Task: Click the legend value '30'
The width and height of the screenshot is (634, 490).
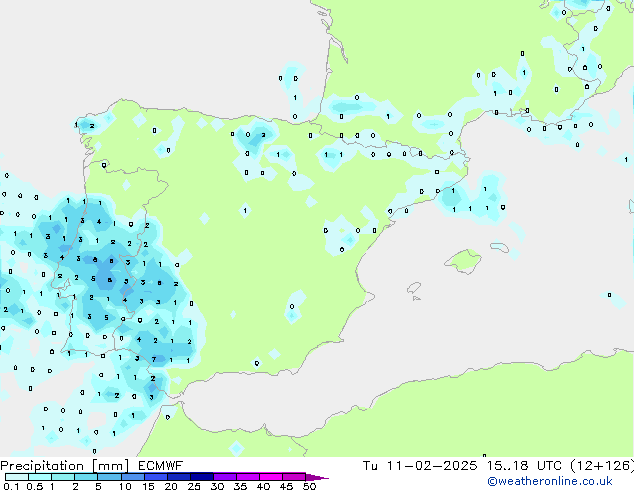Action: coord(217,486)
